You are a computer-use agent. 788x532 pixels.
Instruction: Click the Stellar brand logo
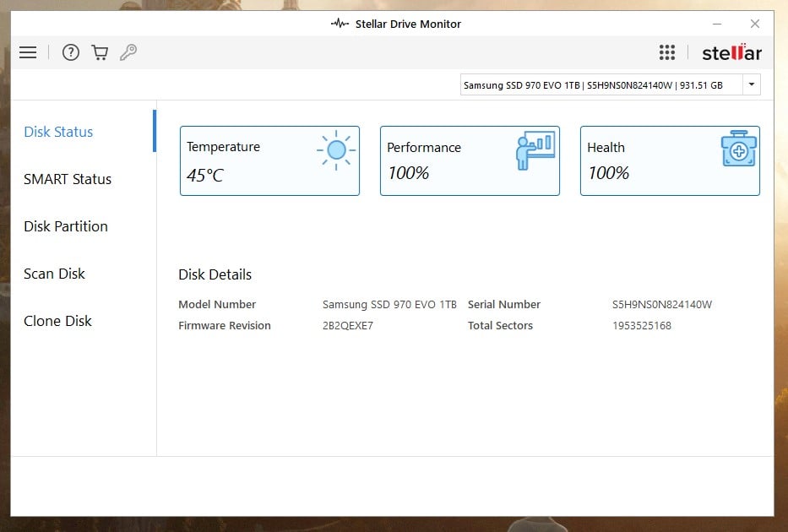[x=731, y=52]
